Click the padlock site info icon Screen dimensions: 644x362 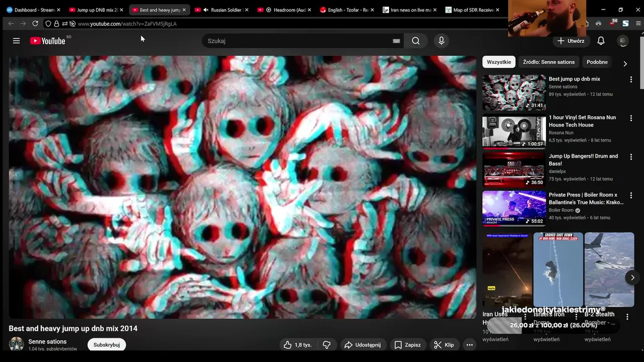point(56,24)
